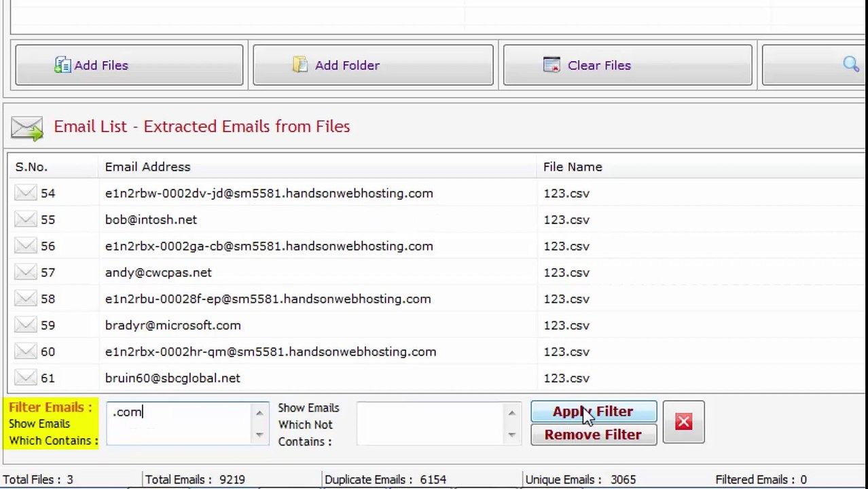Click up arrow in Not Contains field
This screenshot has height=489, width=868.
511,413
